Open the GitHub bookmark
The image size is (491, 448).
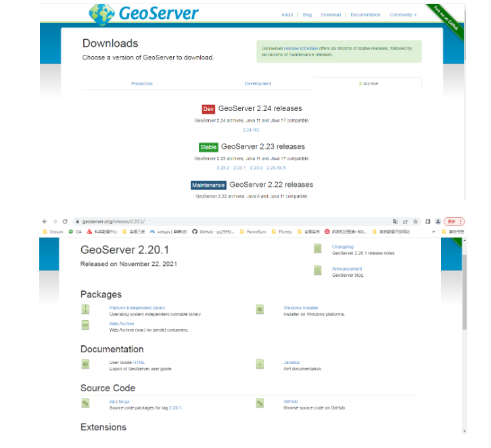click(x=213, y=232)
